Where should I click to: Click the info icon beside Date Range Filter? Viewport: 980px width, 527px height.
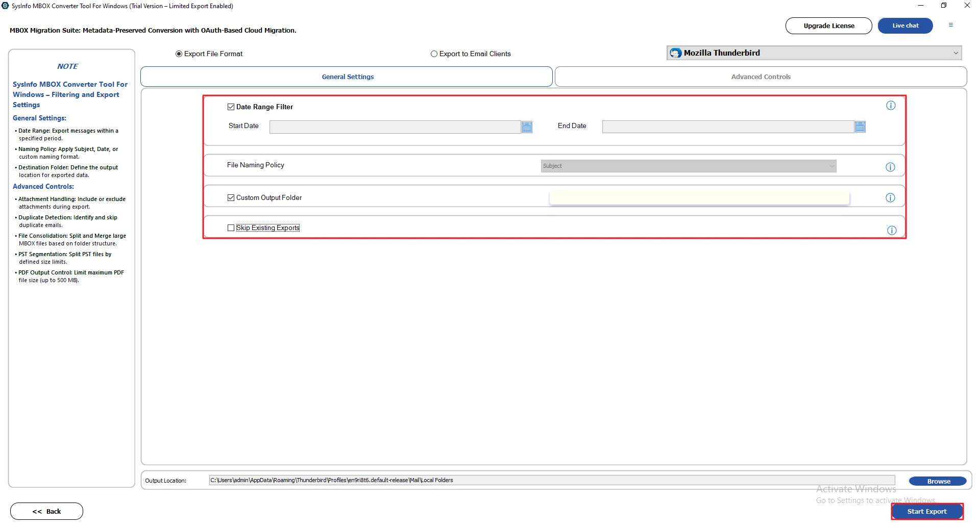pyautogui.click(x=890, y=105)
